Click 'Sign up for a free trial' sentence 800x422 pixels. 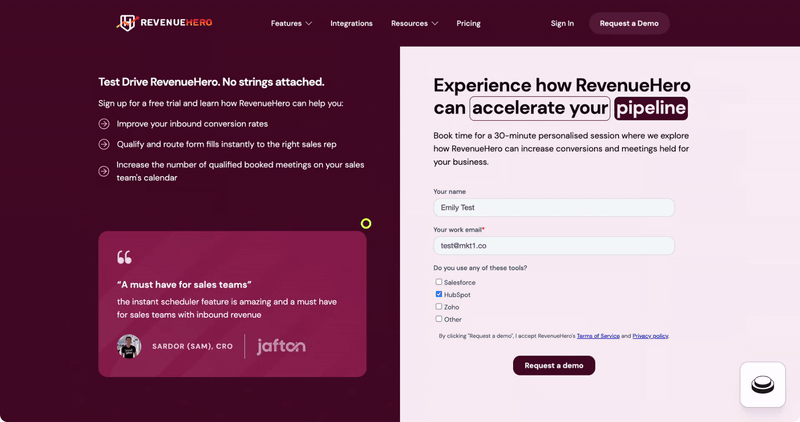pos(220,103)
